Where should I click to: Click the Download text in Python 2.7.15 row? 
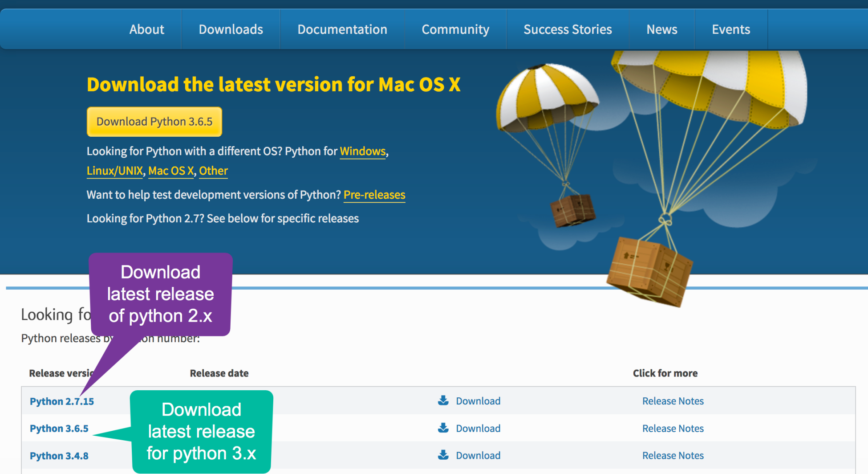point(478,401)
